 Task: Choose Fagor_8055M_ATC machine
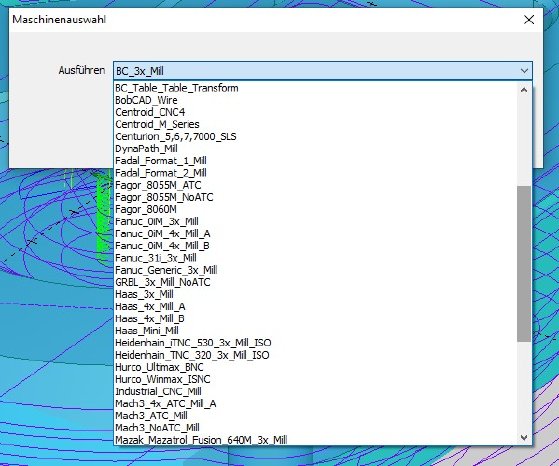point(316,185)
